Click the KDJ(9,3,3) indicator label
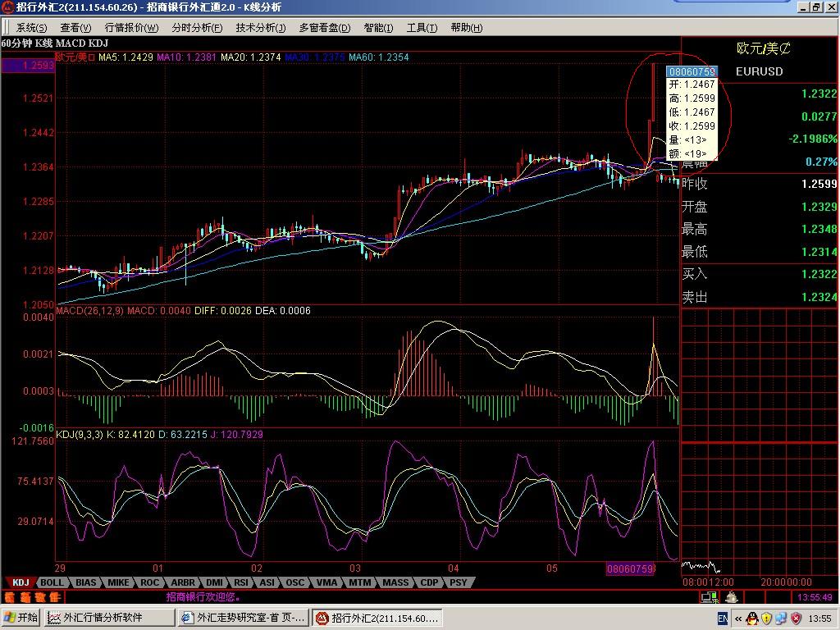840x630 pixels. click(80, 435)
